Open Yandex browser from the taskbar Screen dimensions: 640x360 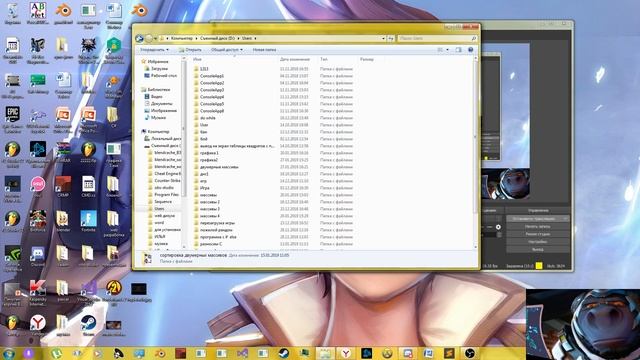tap(346, 353)
